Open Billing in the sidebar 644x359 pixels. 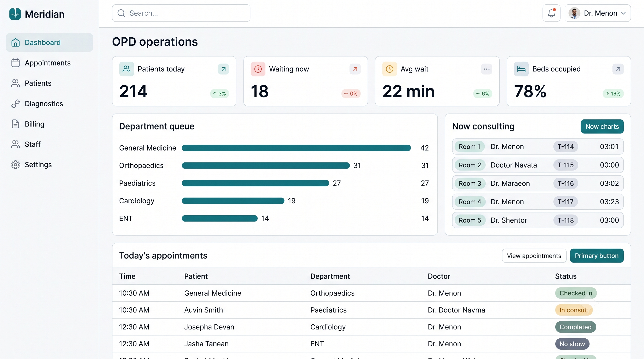coord(50,124)
